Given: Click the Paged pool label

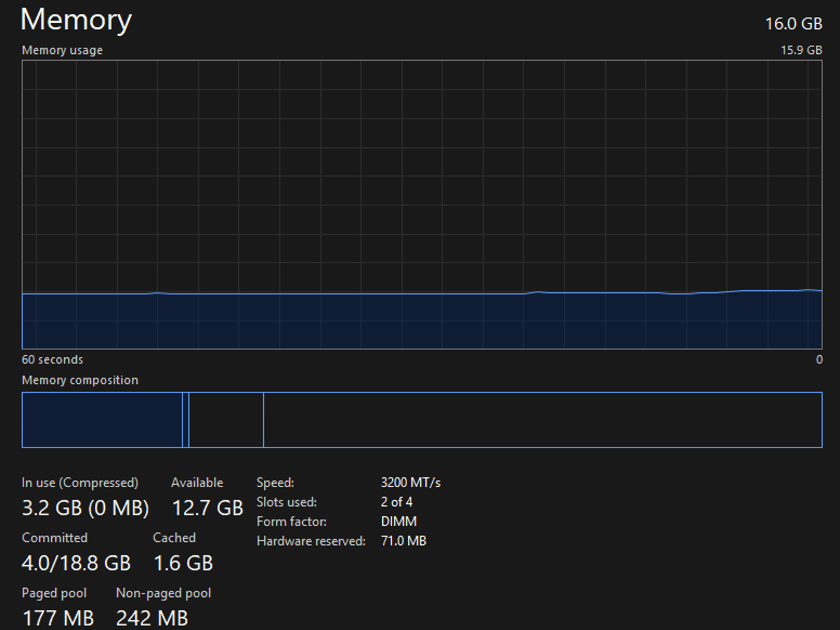Looking at the screenshot, I should [x=54, y=593].
